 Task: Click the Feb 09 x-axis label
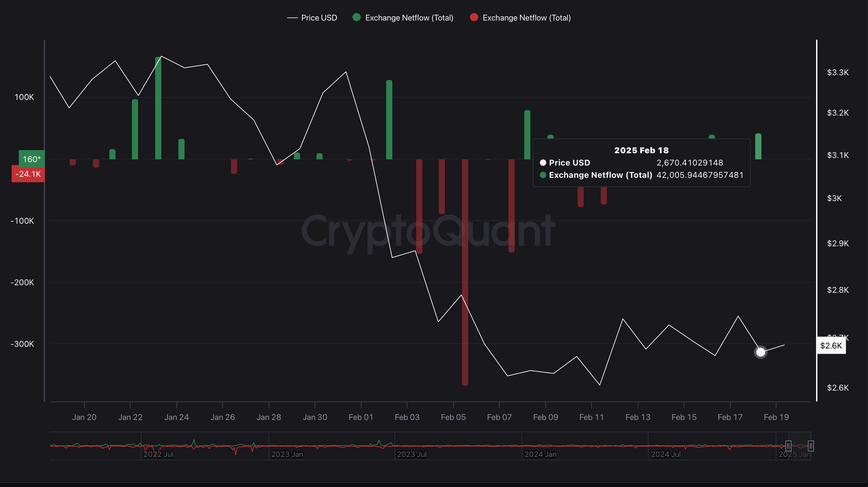545,417
